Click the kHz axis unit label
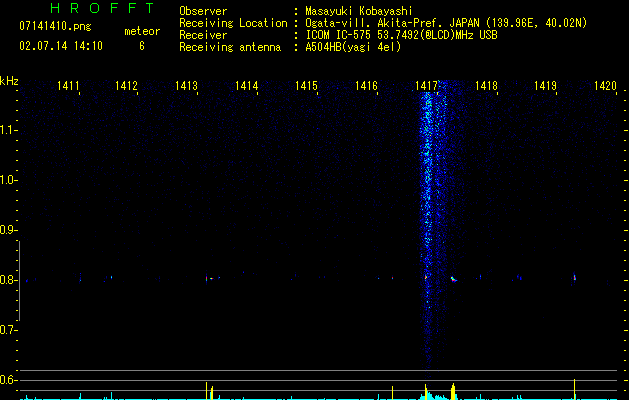Image resolution: width=629 pixels, height=400 pixels. pyautogui.click(x=9, y=81)
